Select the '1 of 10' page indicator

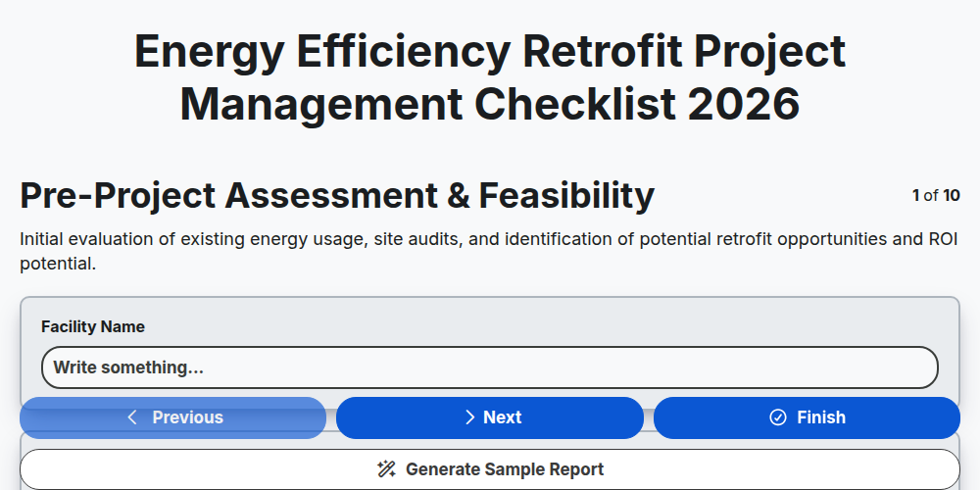click(x=936, y=196)
